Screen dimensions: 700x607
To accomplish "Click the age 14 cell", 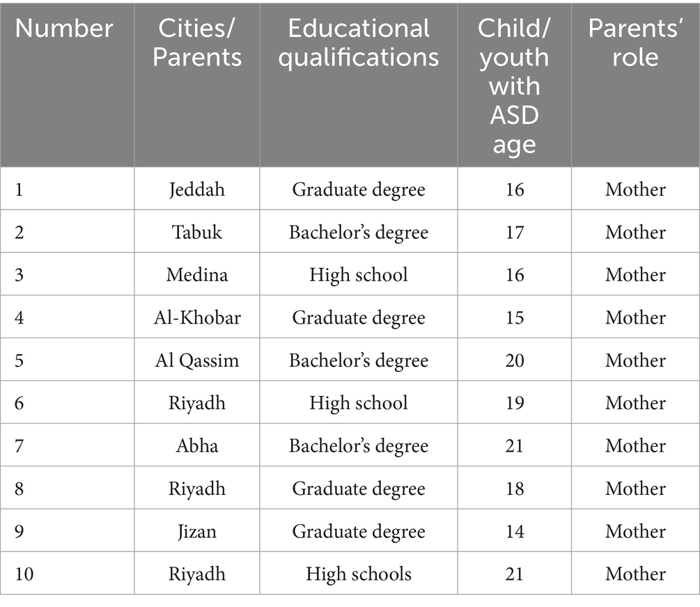I will (514, 531).
